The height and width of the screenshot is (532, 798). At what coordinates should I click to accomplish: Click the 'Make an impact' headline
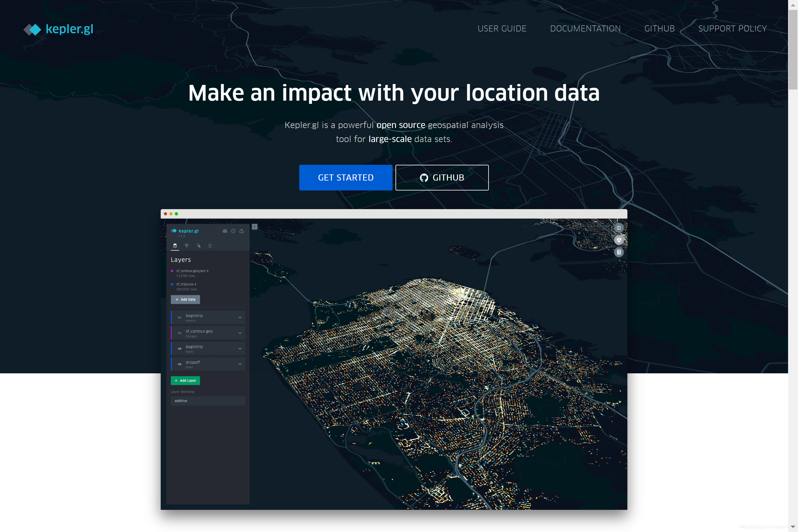[x=394, y=93]
